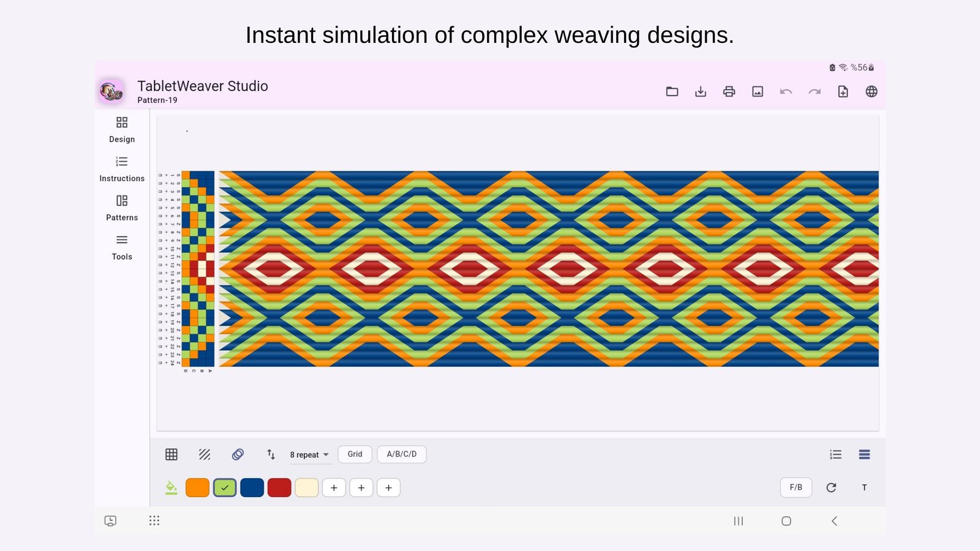Click the swap up-down arrows icon
980x551 pixels.
click(x=271, y=454)
